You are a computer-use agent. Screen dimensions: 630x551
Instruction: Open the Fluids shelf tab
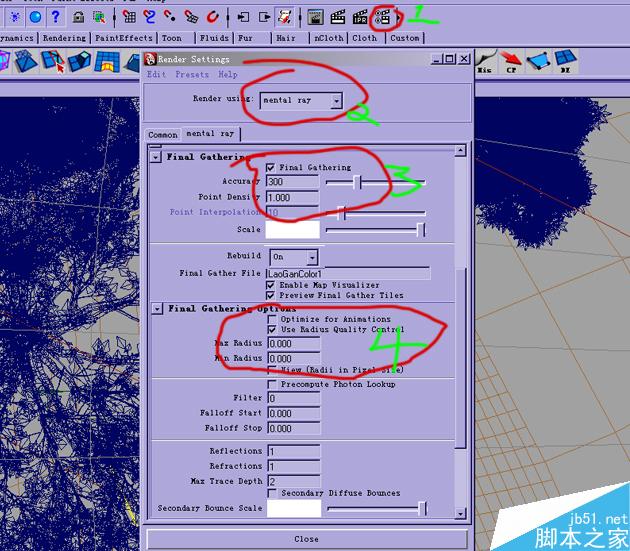[x=214, y=38]
